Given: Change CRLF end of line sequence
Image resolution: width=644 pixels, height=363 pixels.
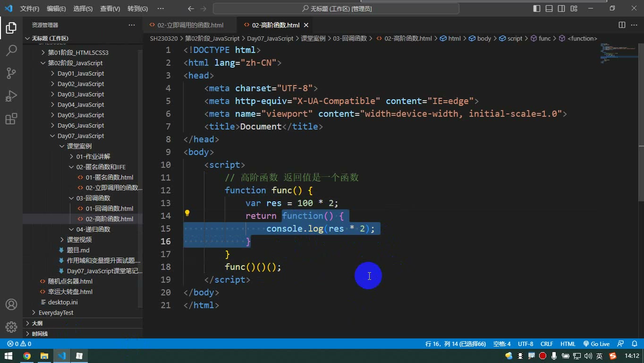Looking at the screenshot, I should [x=547, y=344].
